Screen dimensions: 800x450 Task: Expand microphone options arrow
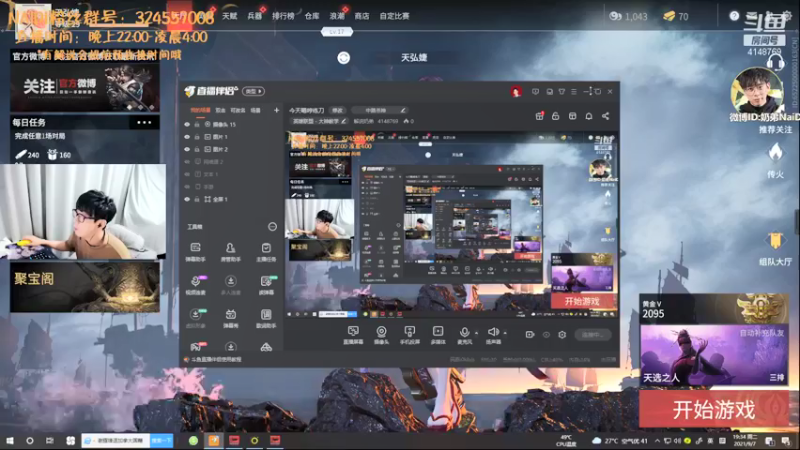click(477, 333)
